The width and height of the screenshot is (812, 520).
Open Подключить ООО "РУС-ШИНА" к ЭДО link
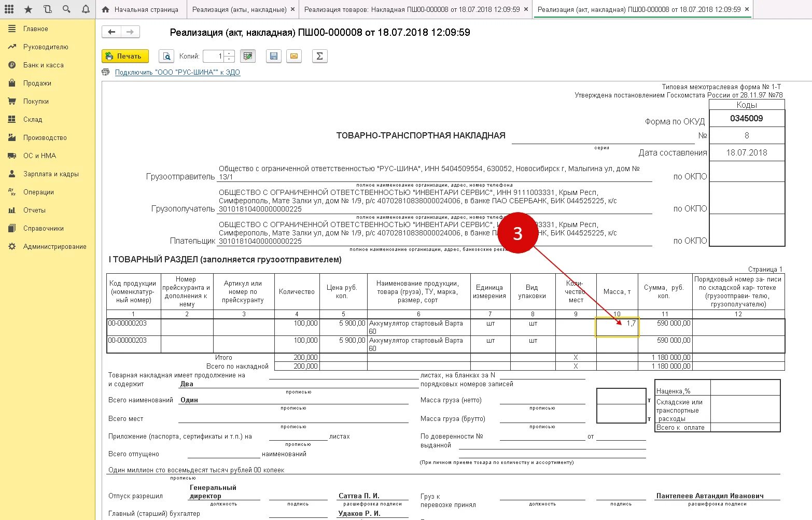[x=177, y=72]
